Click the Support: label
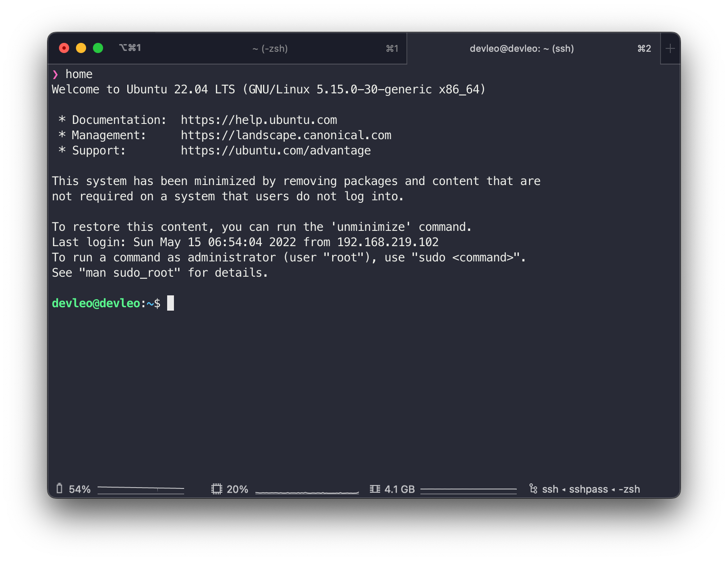 [x=99, y=151]
